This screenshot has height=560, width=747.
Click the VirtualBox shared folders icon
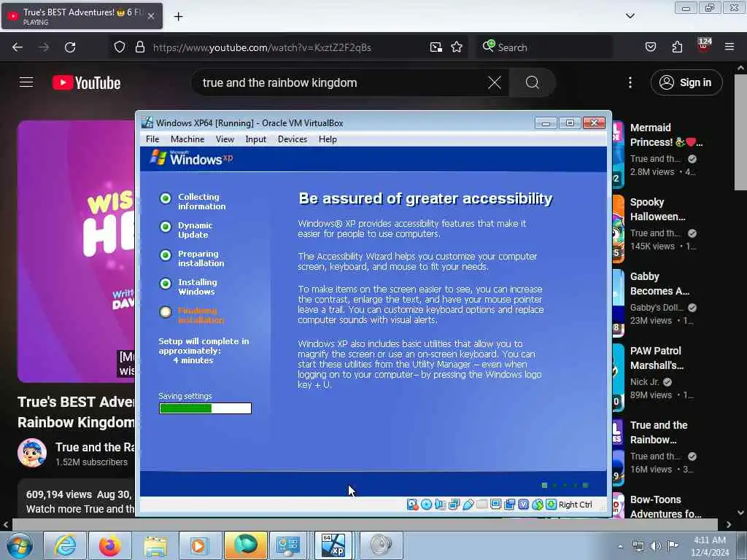pos(481,505)
